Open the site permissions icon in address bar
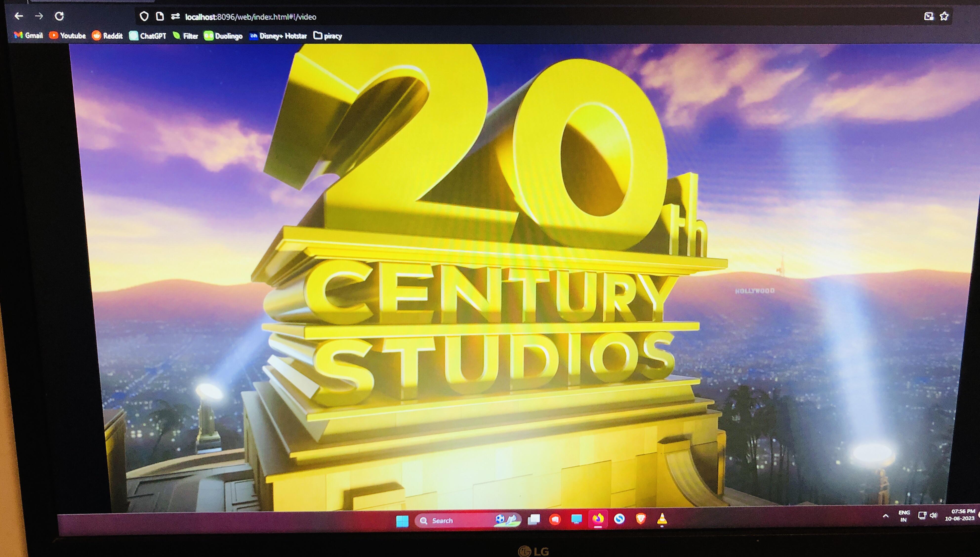 coord(175,17)
